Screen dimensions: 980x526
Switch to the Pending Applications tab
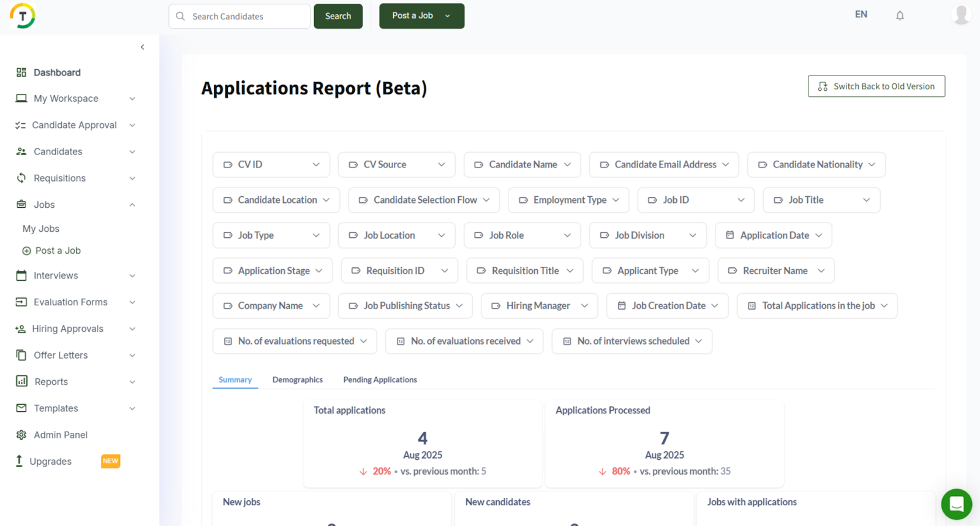pos(380,380)
